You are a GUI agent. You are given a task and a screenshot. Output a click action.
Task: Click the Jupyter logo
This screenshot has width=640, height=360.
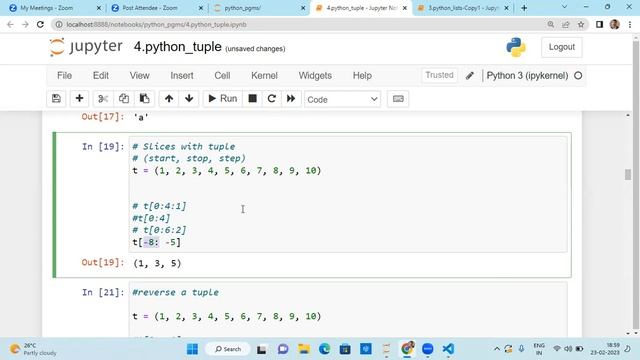tap(86, 47)
